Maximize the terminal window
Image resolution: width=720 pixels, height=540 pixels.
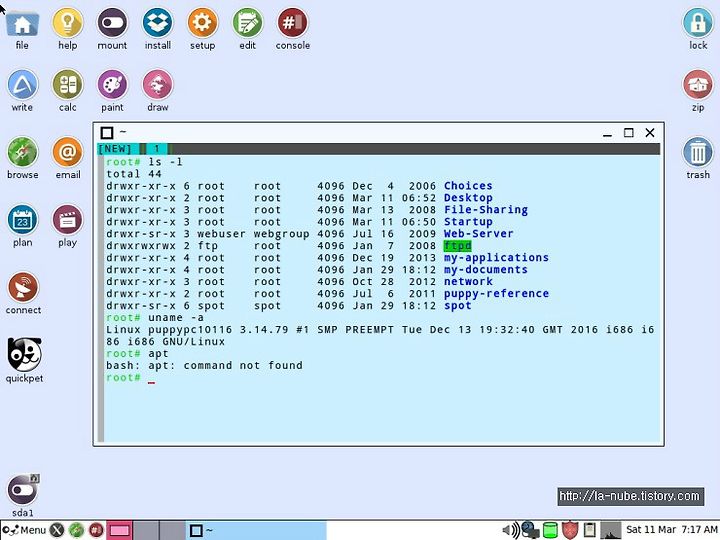[629, 133]
